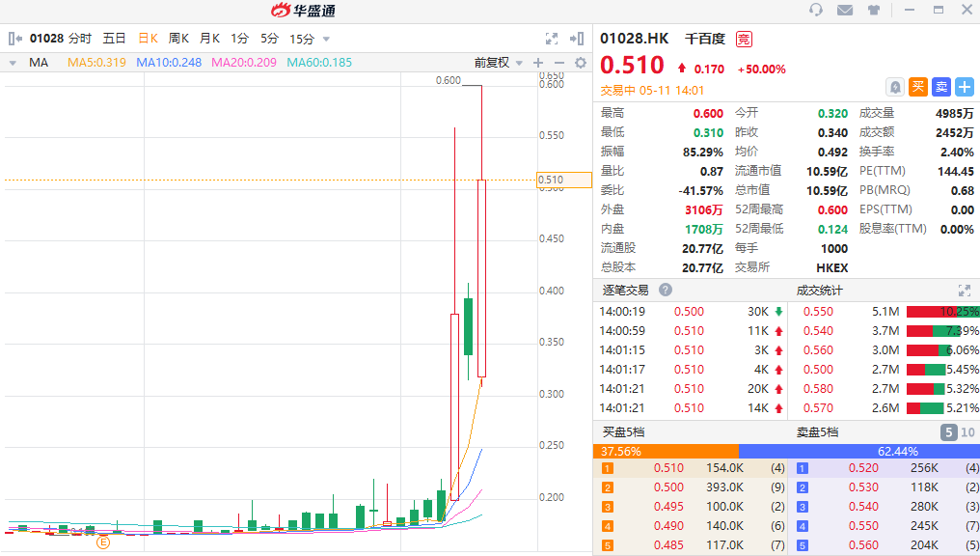Collapse the right quote panel icon

click(577, 39)
